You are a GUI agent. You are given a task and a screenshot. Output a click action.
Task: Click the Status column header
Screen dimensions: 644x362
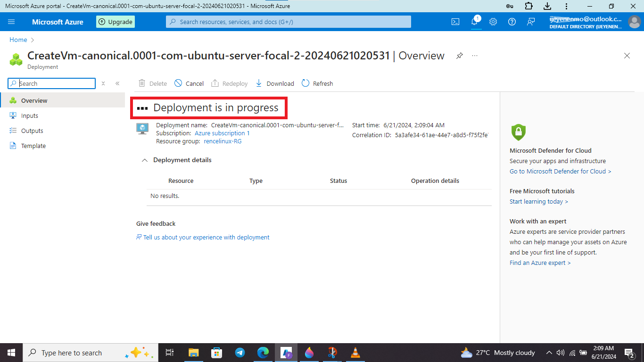(339, 181)
